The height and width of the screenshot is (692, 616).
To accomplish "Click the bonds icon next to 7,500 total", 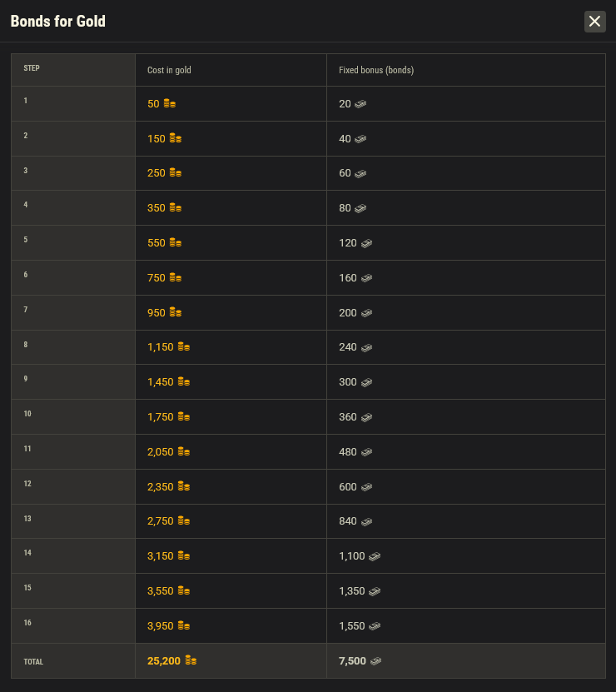I will [376, 661].
